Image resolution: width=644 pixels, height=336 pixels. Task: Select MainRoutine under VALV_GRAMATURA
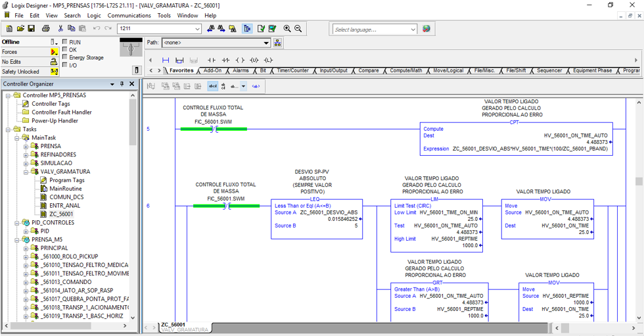65,189
